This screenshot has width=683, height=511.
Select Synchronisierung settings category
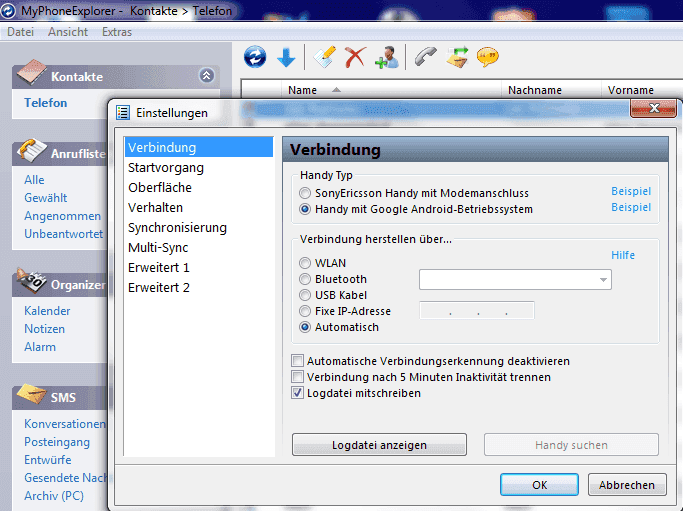click(199, 227)
